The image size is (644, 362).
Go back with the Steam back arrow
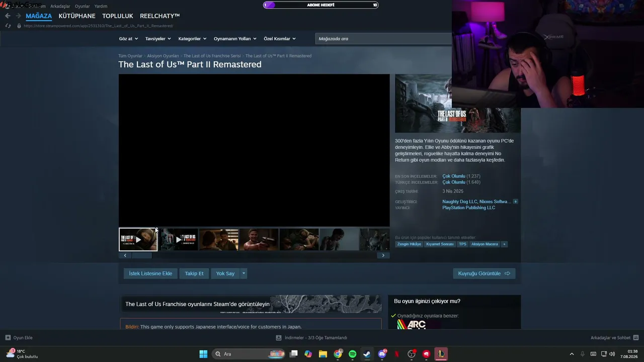click(x=8, y=16)
